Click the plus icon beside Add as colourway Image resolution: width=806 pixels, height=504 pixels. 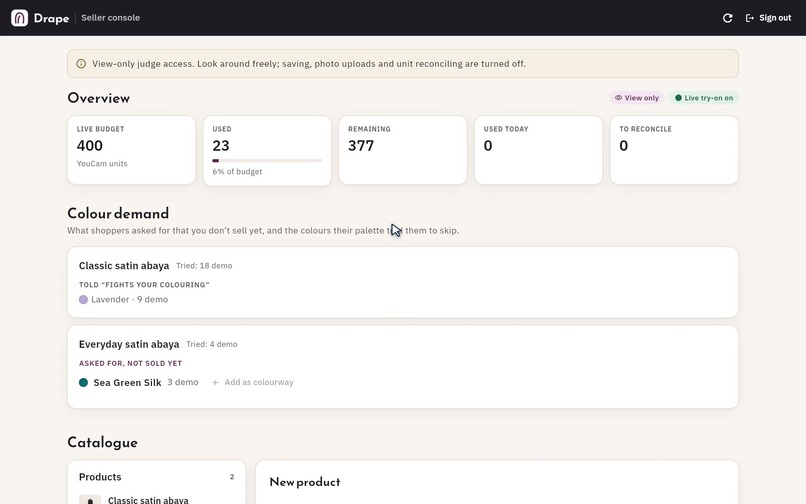(215, 382)
